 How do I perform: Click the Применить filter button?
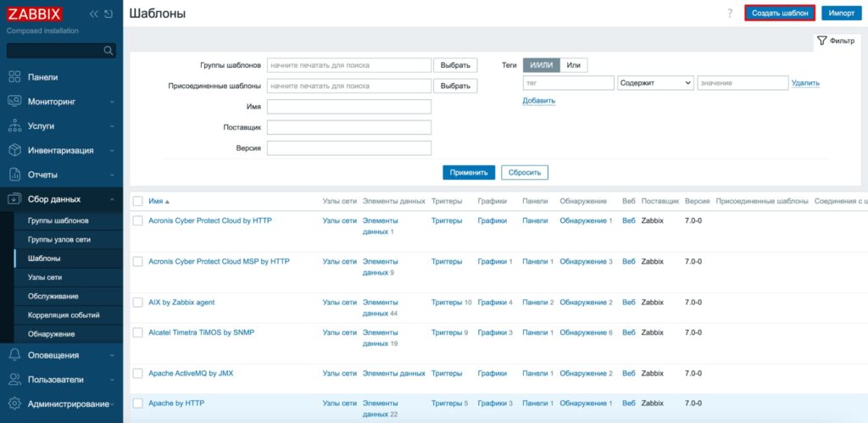[468, 172]
